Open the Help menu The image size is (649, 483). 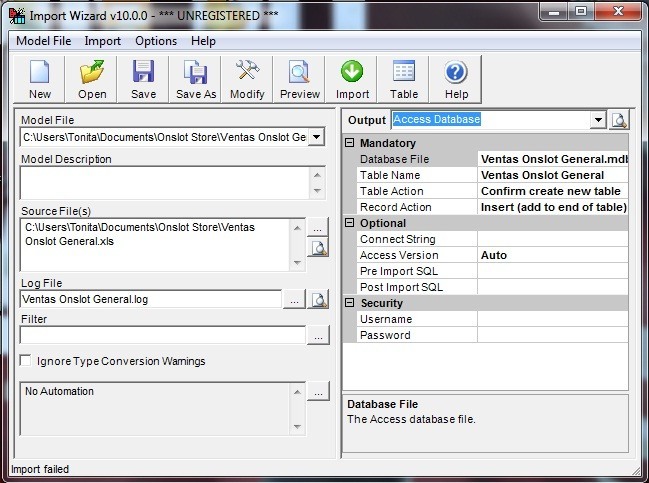203,41
